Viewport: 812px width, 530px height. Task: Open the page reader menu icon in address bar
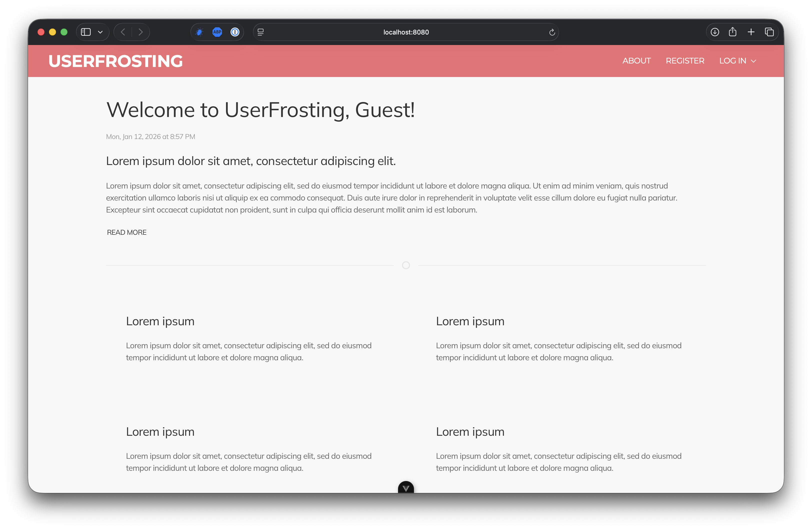(261, 32)
